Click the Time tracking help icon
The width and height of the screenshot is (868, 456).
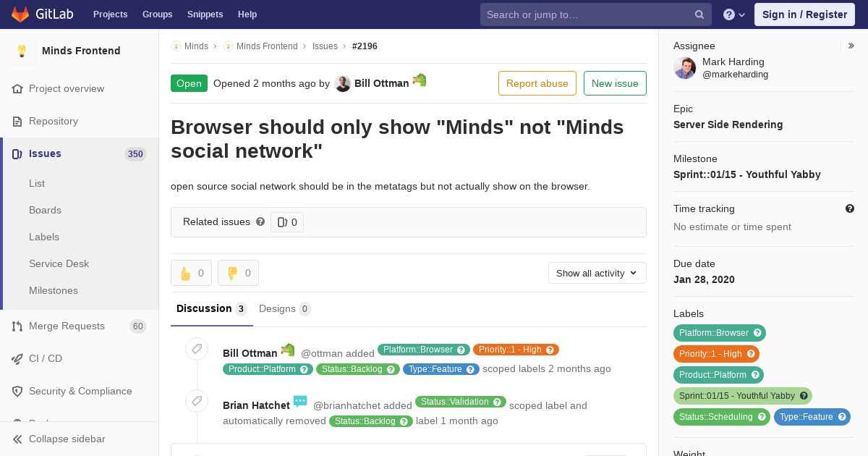(850, 208)
